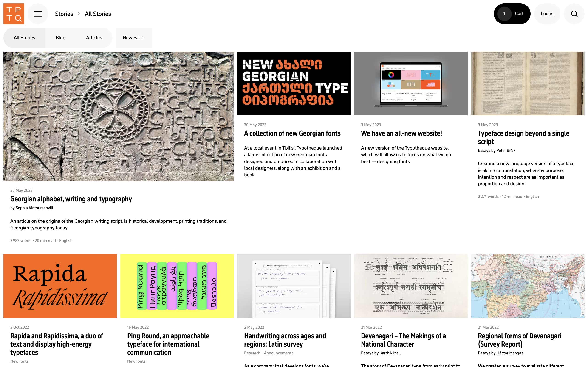The height and width of the screenshot is (367, 588).
Task: Expand the Newest sort dropdown
Action: [133, 38]
